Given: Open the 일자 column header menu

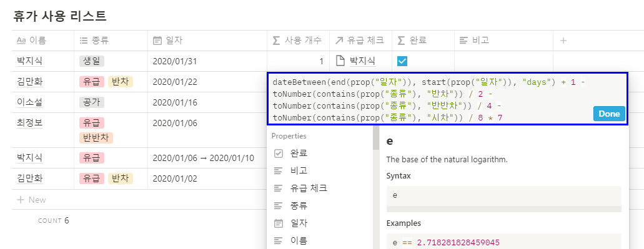Looking at the screenshot, I should click(x=207, y=41).
